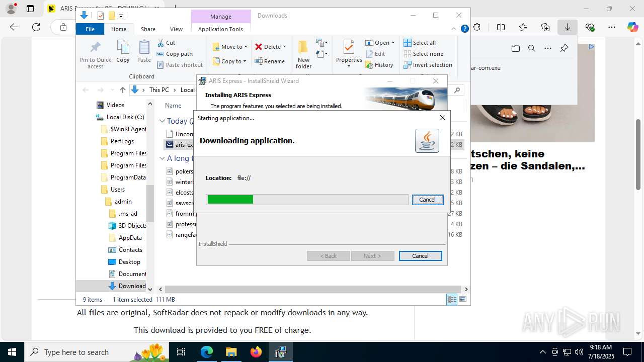Click the New folder icon
644x362 pixels.
click(303, 47)
